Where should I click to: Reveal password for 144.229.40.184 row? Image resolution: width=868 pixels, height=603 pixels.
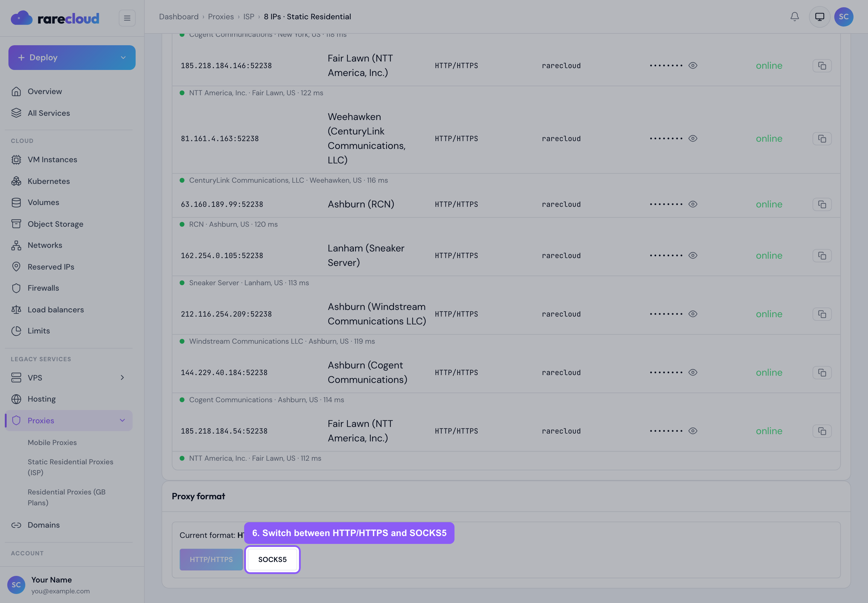click(x=692, y=372)
